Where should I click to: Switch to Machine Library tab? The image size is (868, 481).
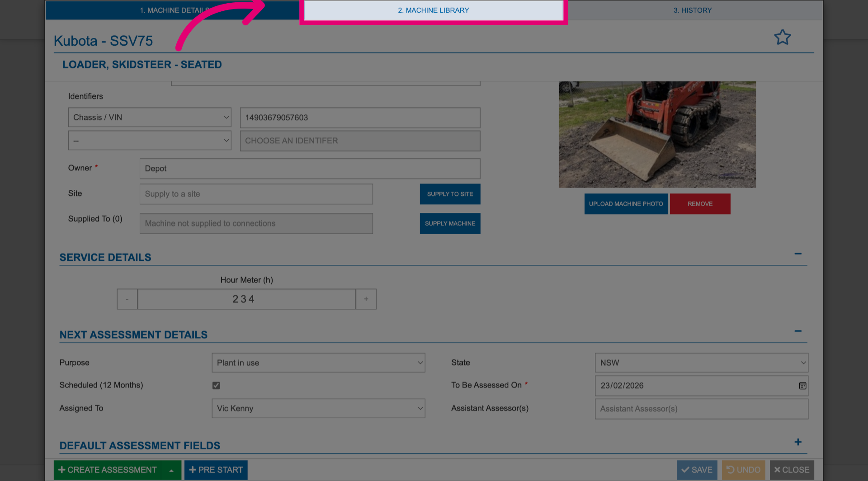(433, 10)
